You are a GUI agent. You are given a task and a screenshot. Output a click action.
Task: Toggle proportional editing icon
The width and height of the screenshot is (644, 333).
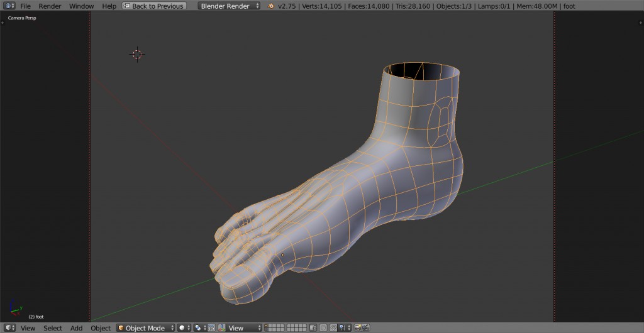coord(323,328)
